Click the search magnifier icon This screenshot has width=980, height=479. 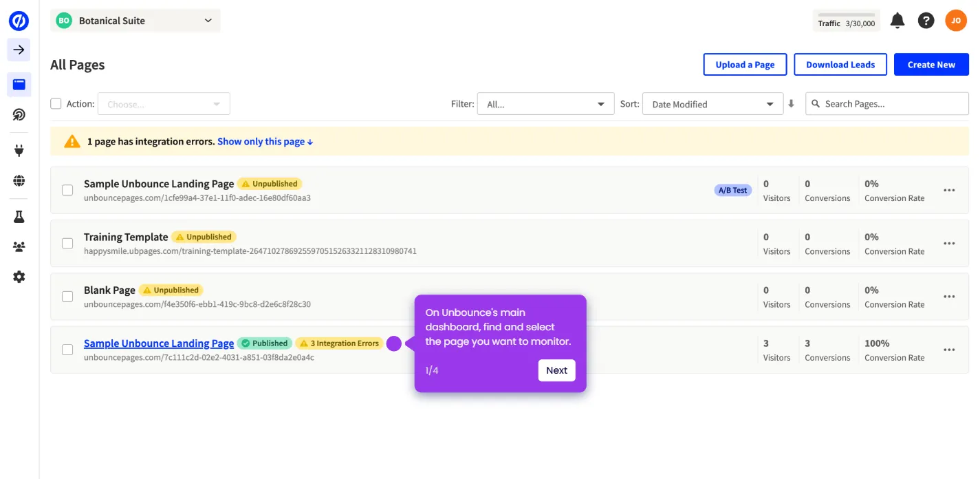point(816,104)
